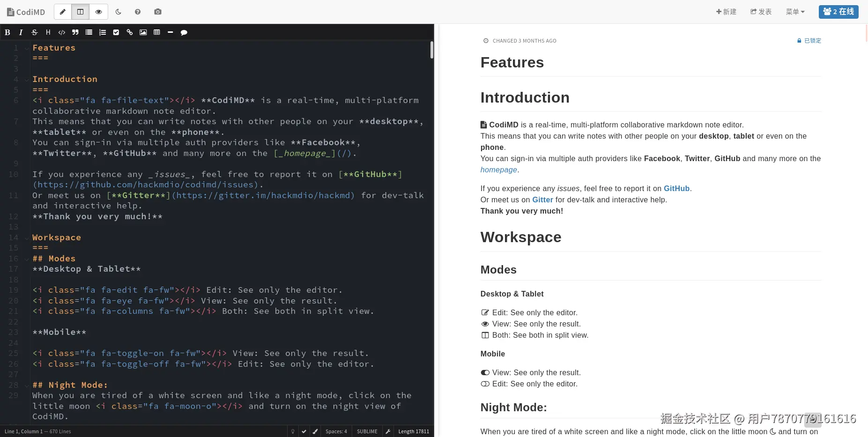Viewport: 868px width, 437px height.
Task: Insert a hyperlink via toolbar
Action: tap(130, 32)
